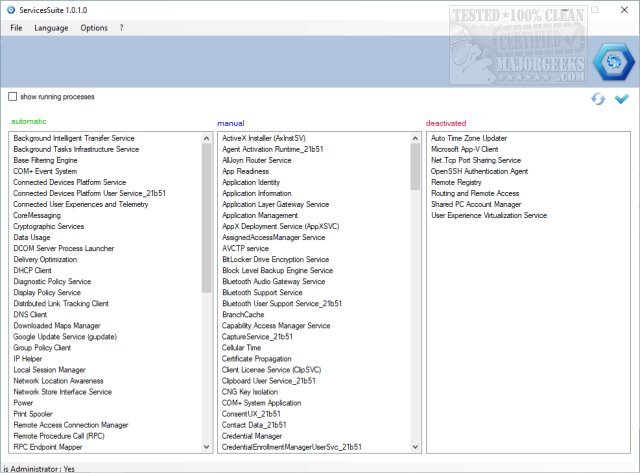Select AppX Deployment Service (AppXSVC)
Image resolution: width=640 pixels, height=473 pixels.
coord(280,227)
